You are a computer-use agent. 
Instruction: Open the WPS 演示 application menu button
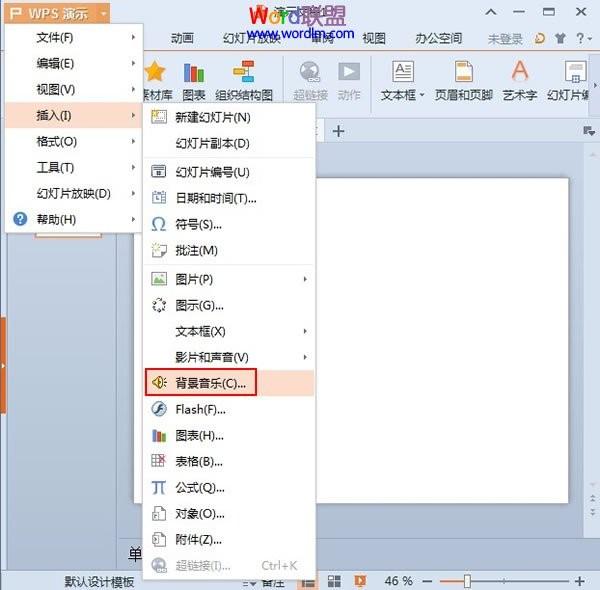click(57, 13)
